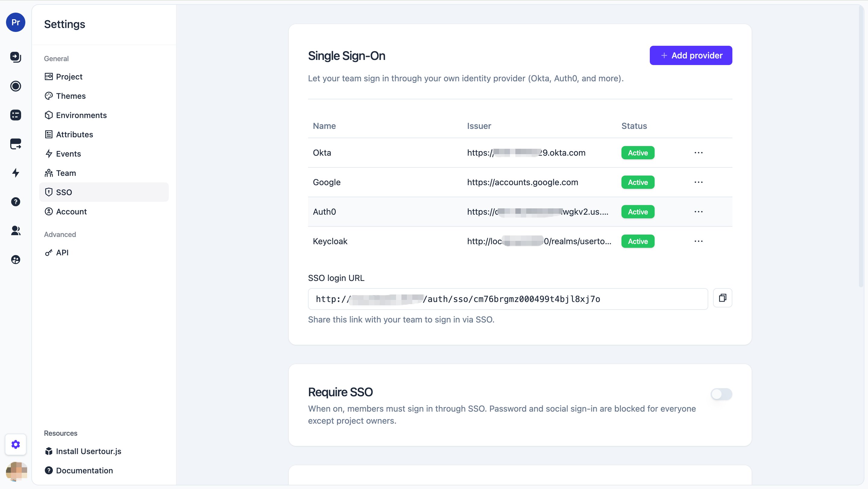Open the Keycloak row's three-dot menu
This screenshot has width=868, height=489.
tap(699, 241)
